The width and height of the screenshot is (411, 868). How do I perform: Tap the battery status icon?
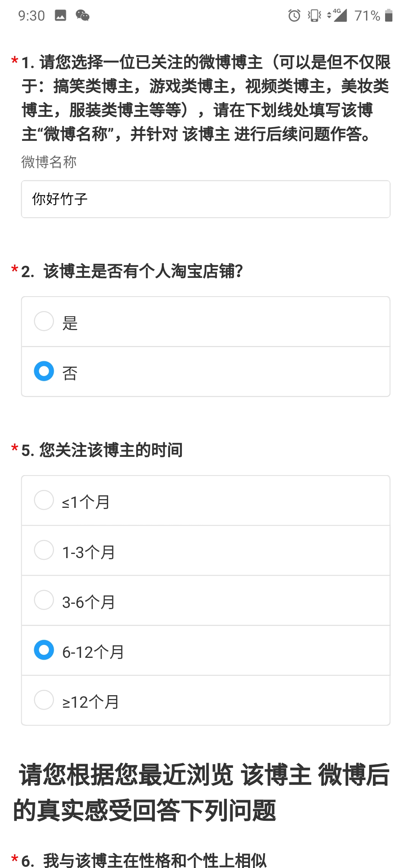click(389, 16)
